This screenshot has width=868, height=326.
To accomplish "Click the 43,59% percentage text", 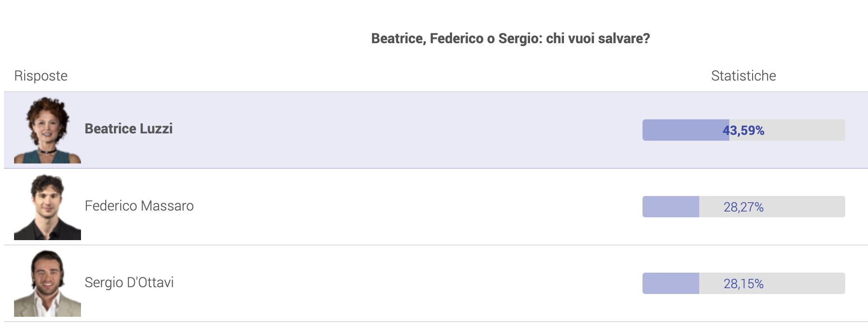I will tap(743, 130).
